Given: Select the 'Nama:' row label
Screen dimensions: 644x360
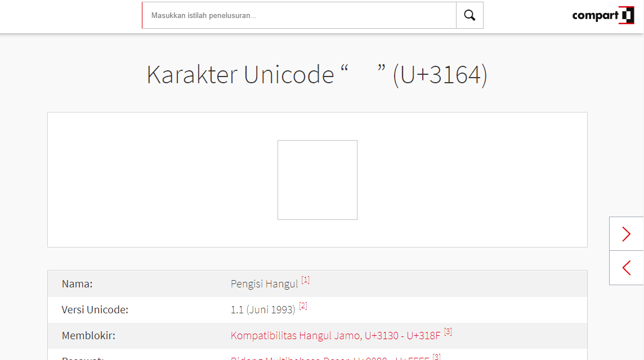Looking at the screenshot, I should click(x=77, y=283).
